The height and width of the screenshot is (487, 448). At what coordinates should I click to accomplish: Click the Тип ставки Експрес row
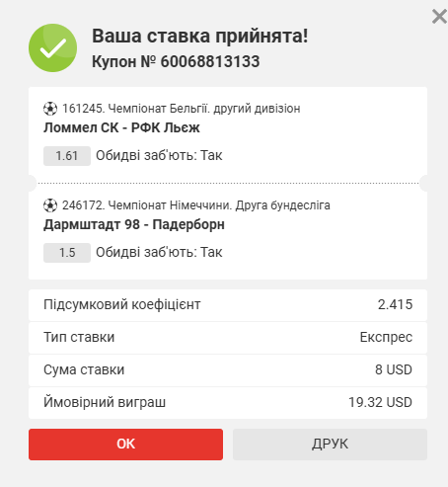point(228,338)
